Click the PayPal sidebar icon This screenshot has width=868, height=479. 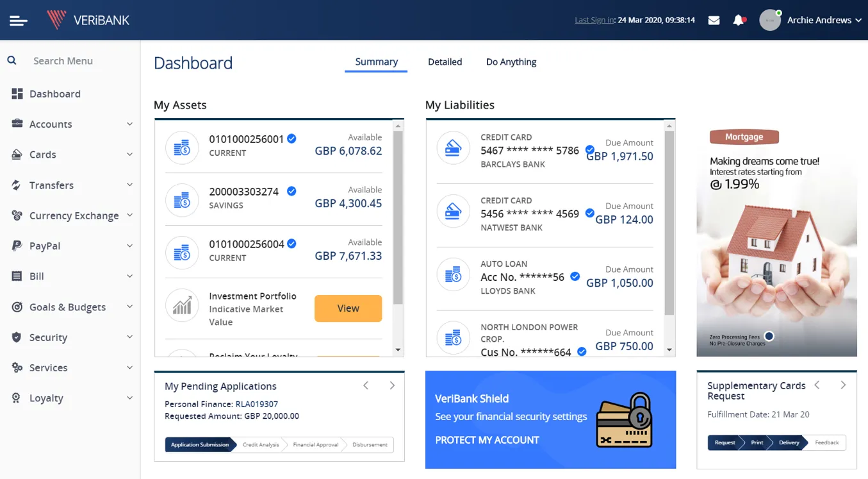(x=17, y=246)
